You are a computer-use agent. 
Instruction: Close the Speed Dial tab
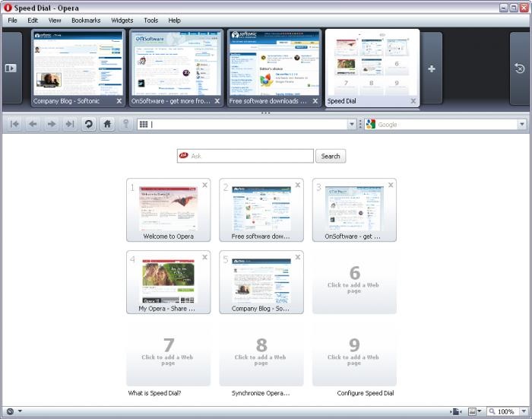[413, 101]
